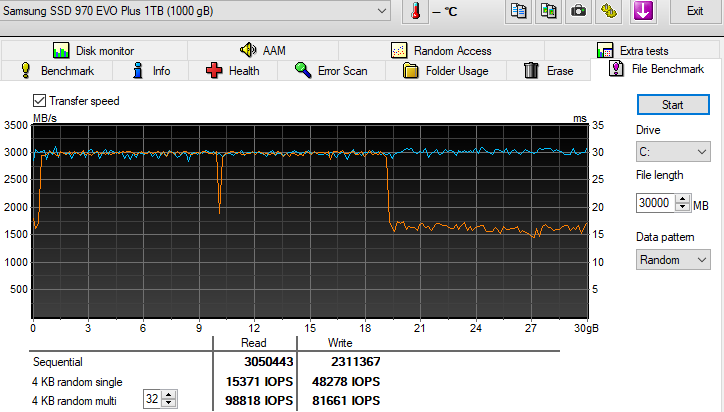
Task: Click 81661 IOPS write value
Action: 346,400
